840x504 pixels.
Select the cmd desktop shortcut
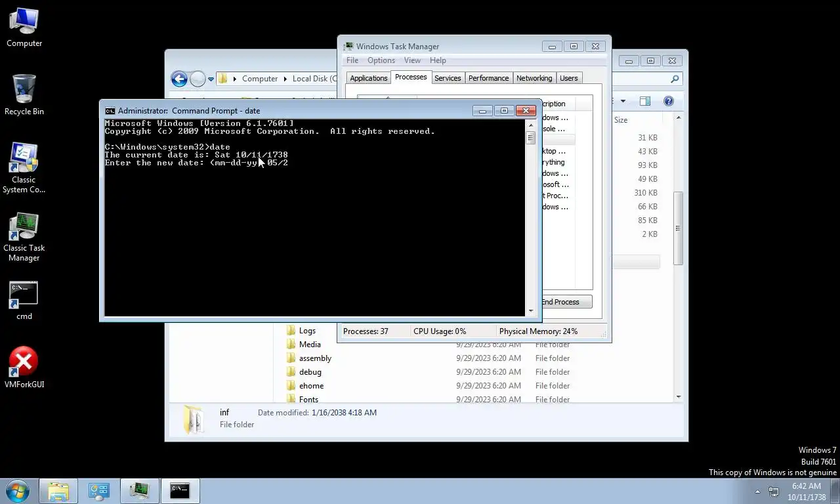click(24, 301)
